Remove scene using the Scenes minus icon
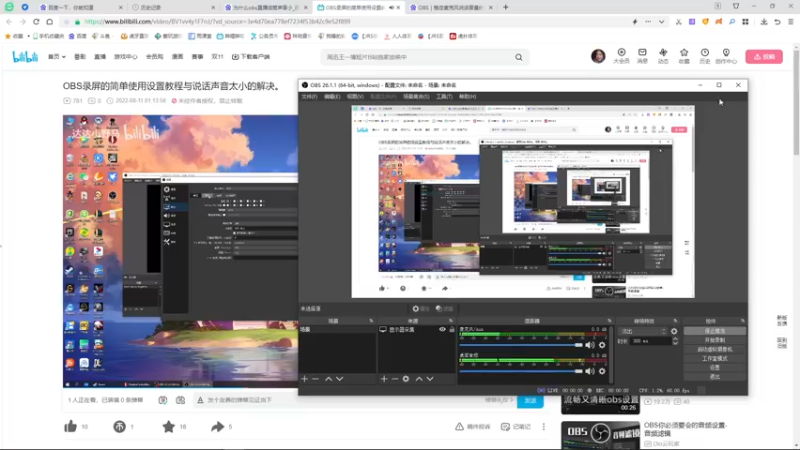Image resolution: width=800 pixels, height=450 pixels. tap(315, 379)
